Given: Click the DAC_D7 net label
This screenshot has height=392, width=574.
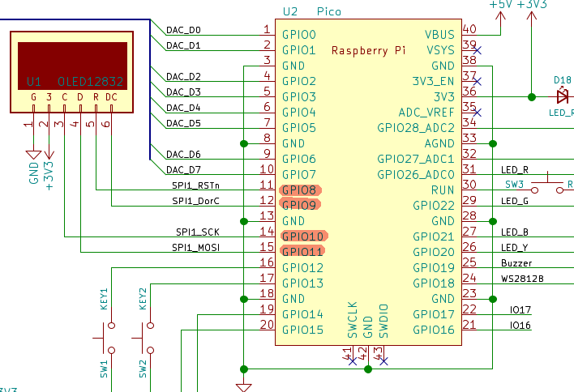Looking at the screenshot, I should [x=183, y=170].
